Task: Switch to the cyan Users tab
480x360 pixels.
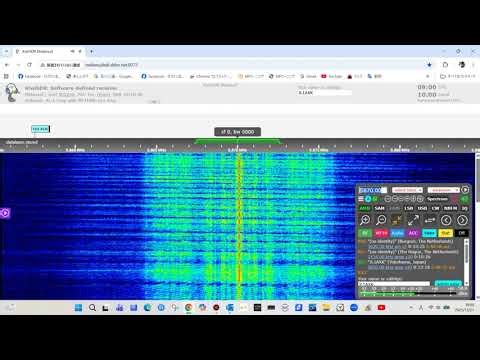Action: point(429,233)
